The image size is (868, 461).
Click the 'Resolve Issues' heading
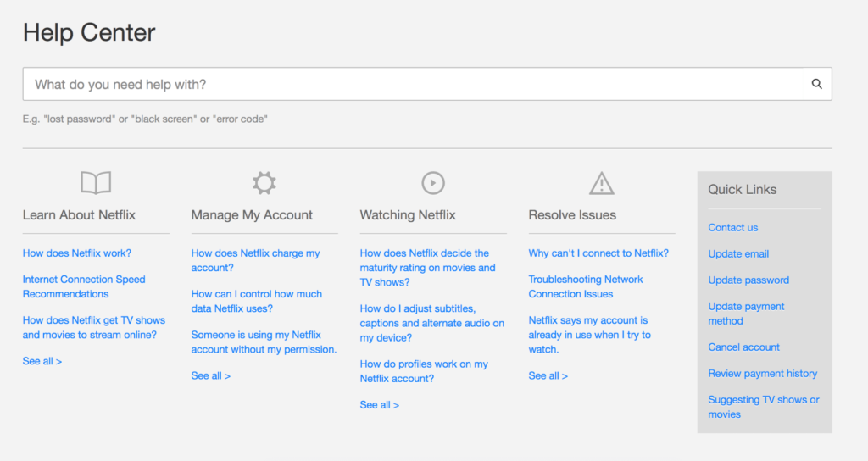pyautogui.click(x=572, y=214)
